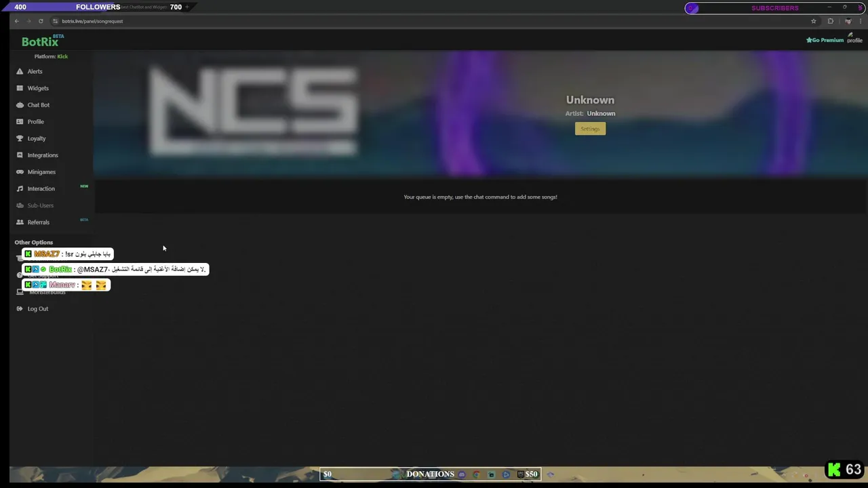This screenshot has height=488, width=868.
Task: Bookmark this page with the star icon
Action: click(x=814, y=21)
